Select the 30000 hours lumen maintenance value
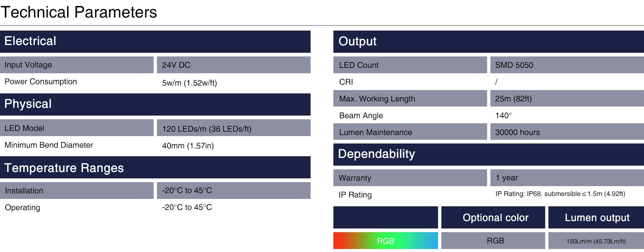The width and height of the screenshot is (644, 252). click(517, 132)
